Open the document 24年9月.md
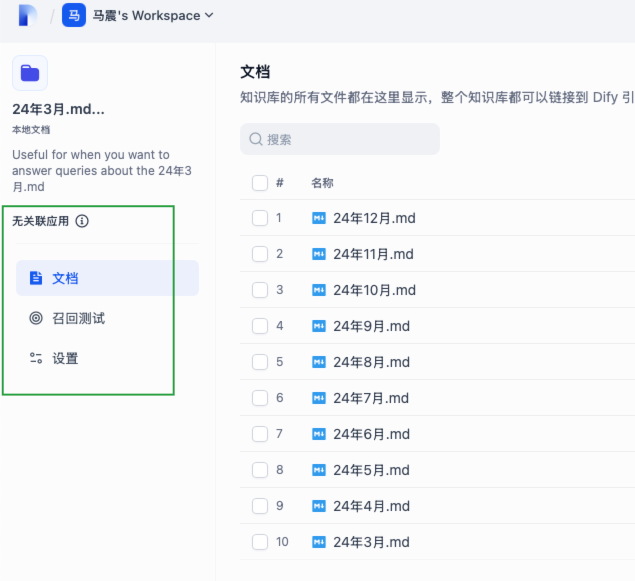This screenshot has width=635, height=581. coord(371,326)
